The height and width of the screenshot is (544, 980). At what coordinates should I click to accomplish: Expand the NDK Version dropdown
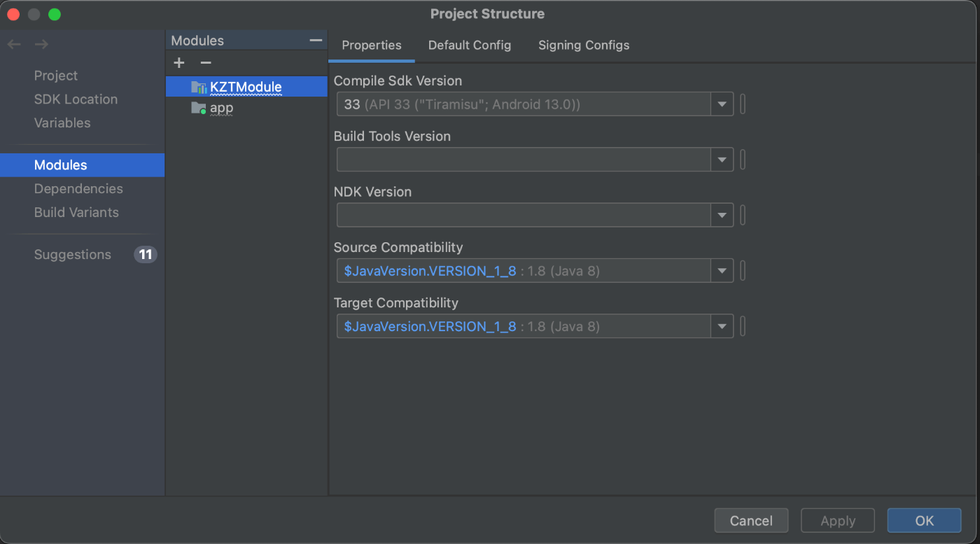722,216
